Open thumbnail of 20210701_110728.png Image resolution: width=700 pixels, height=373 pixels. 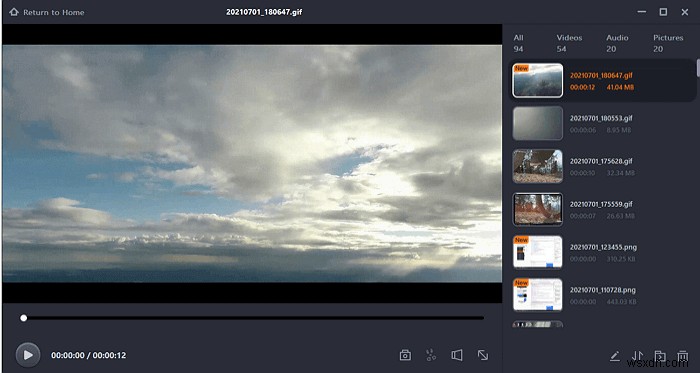tap(538, 295)
